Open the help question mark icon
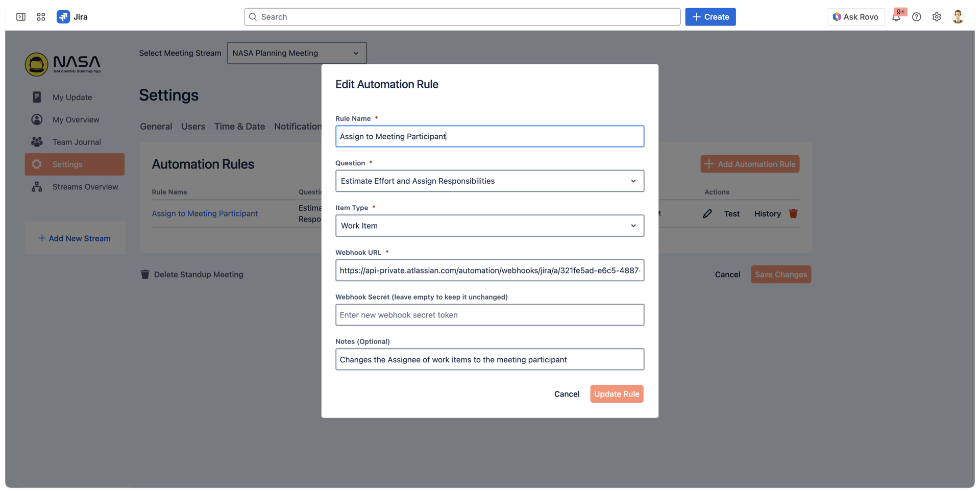Viewport: 980px width, 493px height. coord(917,16)
